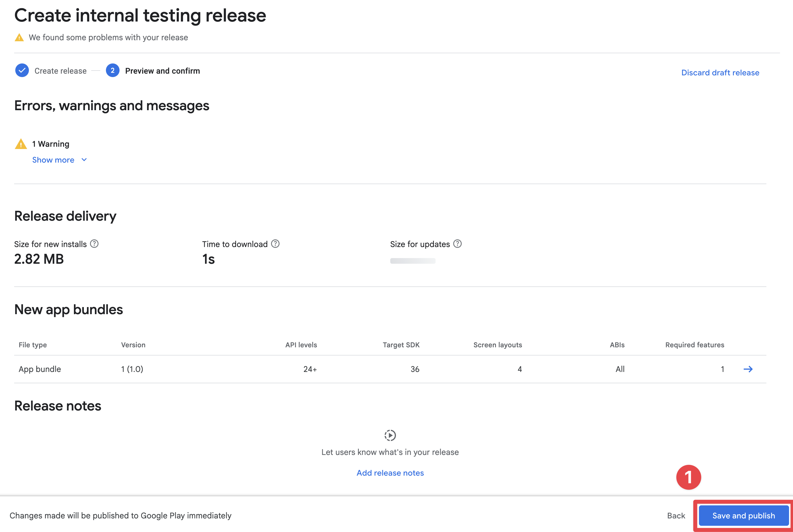Click the Back button

(676, 515)
